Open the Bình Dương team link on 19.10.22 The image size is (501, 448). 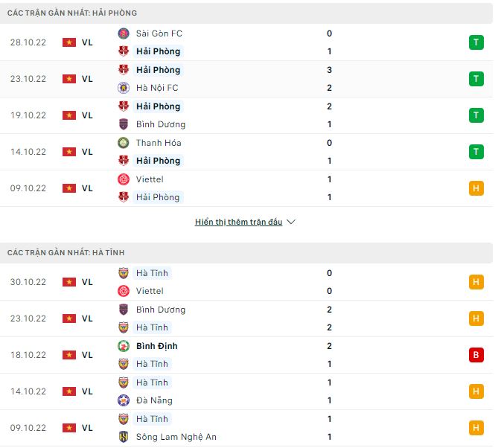tap(161, 124)
